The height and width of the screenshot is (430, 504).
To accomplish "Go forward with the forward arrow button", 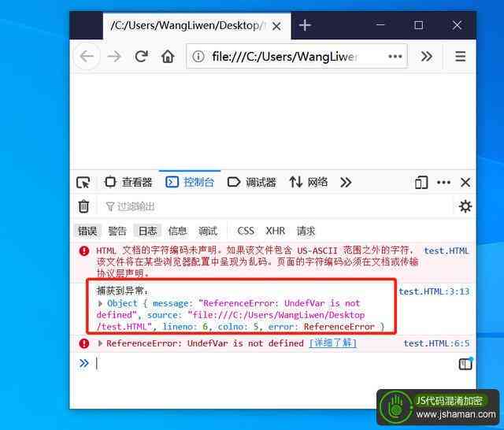I will [x=114, y=57].
